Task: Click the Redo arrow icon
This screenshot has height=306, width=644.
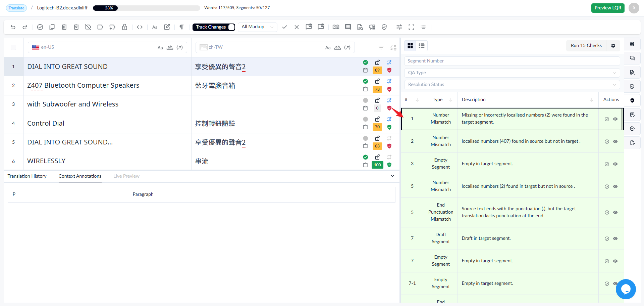Action: 25,27
